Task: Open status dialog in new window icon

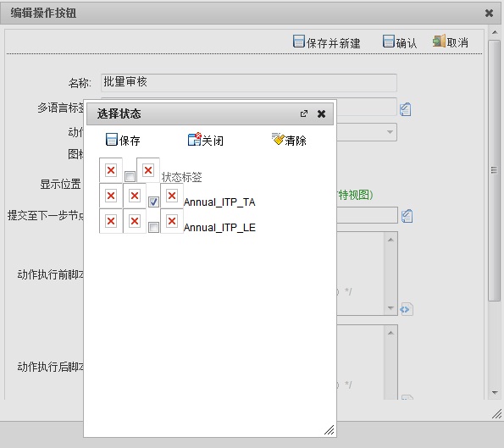Action: click(304, 113)
